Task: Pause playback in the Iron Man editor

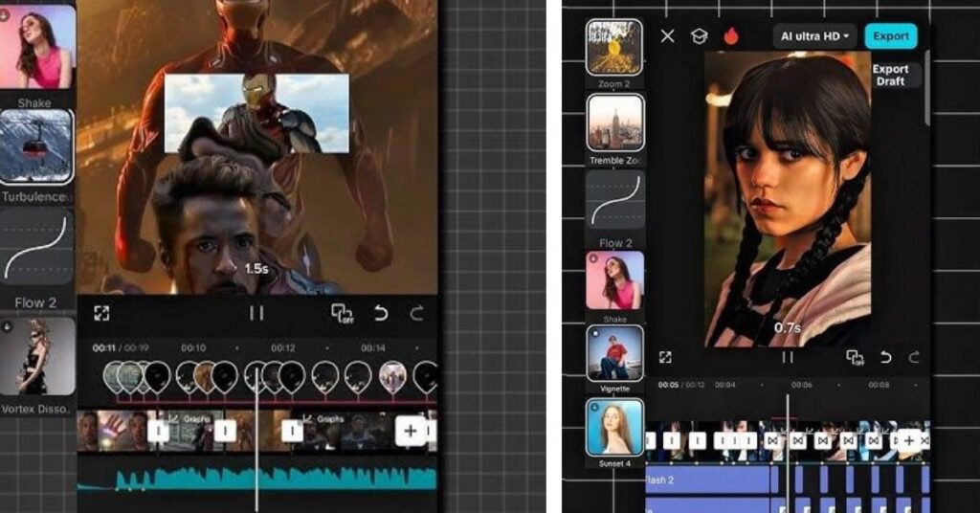Action: (x=256, y=313)
